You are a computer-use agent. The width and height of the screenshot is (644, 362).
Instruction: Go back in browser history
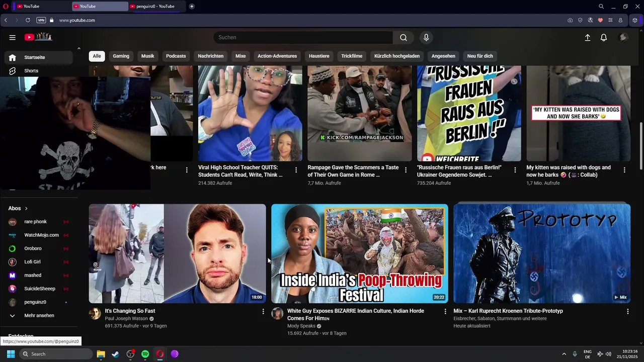[6, 20]
